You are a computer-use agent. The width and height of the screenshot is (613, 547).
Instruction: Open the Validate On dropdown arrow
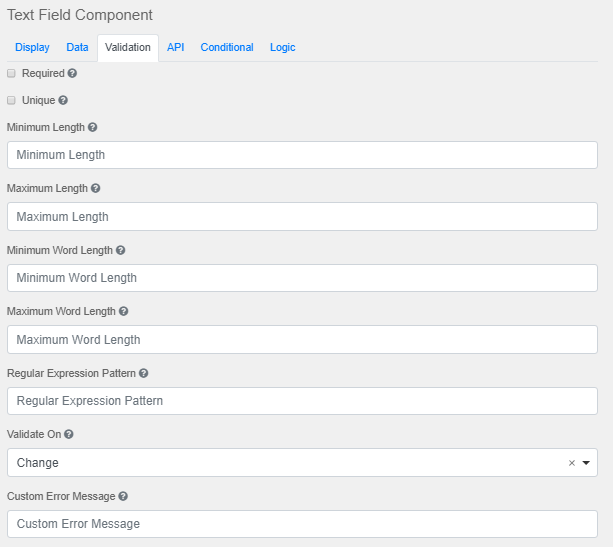point(586,463)
